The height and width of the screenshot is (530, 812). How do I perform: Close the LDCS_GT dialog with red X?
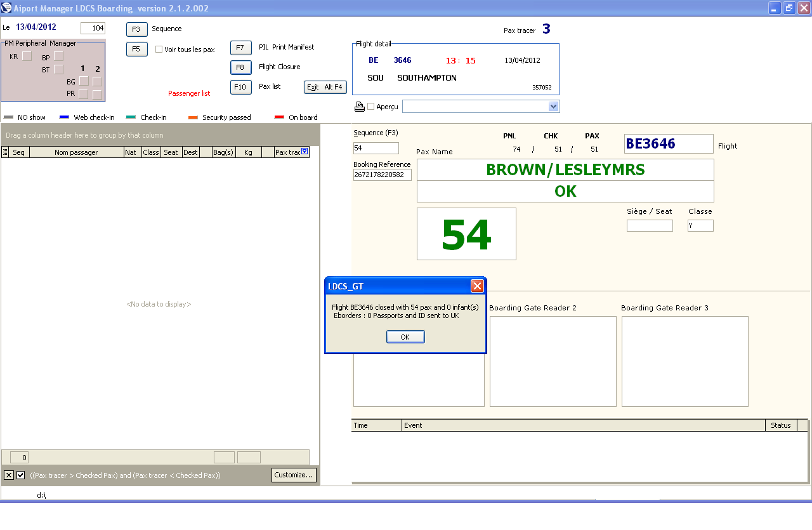(477, 286)
